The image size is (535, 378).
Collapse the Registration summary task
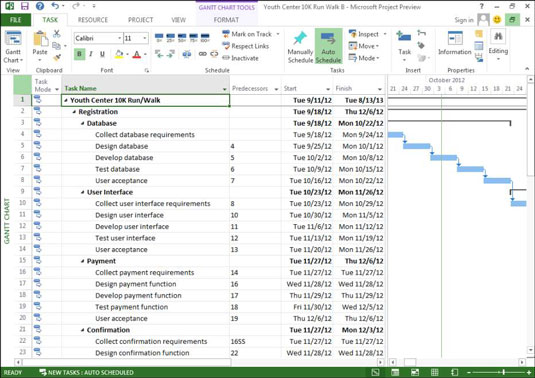(74, 112)
